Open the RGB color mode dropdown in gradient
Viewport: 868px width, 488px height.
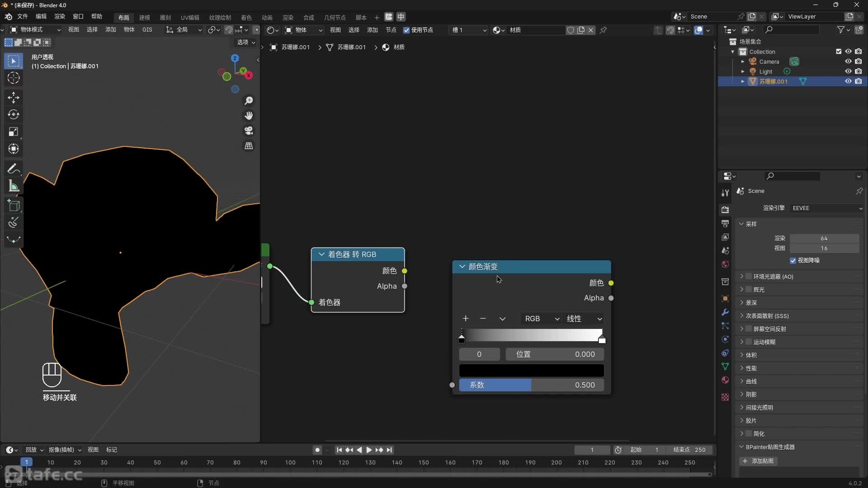pos(538,318)
